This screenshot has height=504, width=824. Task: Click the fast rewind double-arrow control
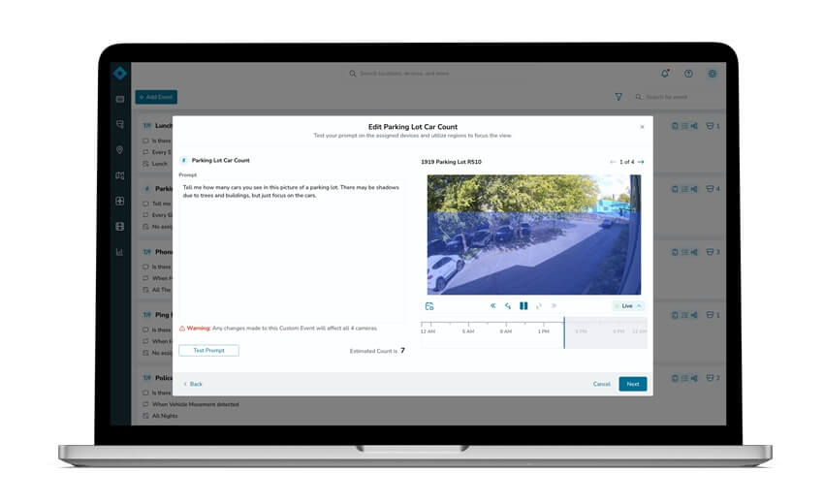(492, 306)
